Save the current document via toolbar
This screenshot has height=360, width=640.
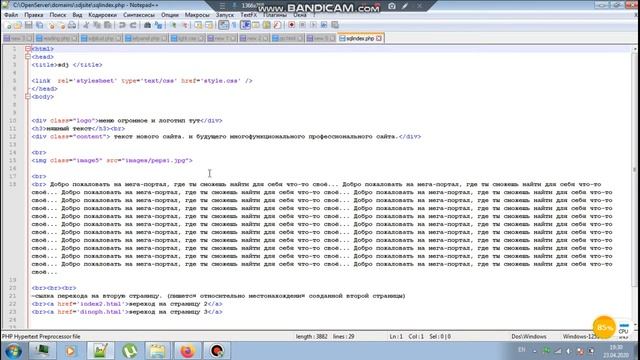[29, 25]
